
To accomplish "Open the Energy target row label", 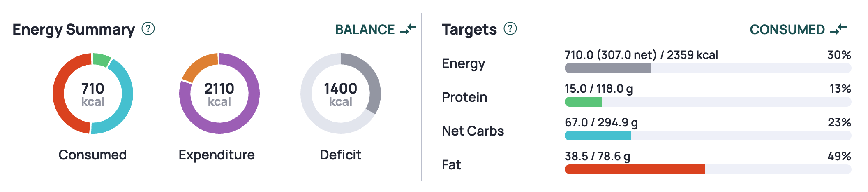I will coord(463,64).
